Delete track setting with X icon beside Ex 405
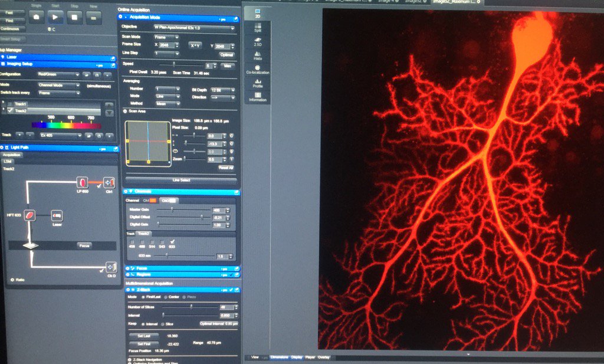This screenshot has height=364, width=604. [109, 136]
